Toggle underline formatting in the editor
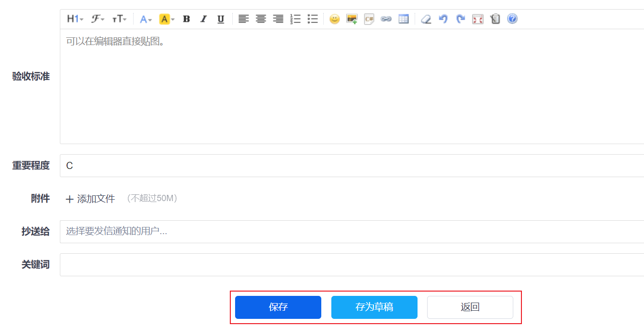The height and width of the screenshot is (327, 644). click(x=221, y=19)
